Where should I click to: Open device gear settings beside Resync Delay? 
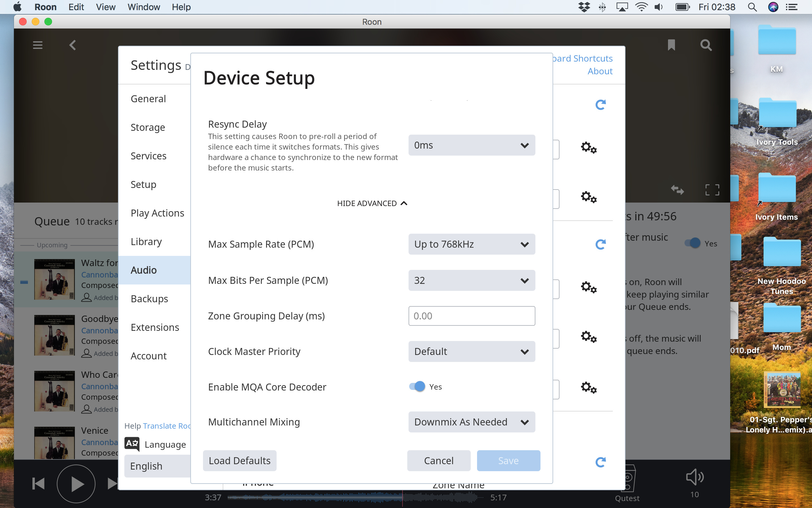tap(588, 148)
